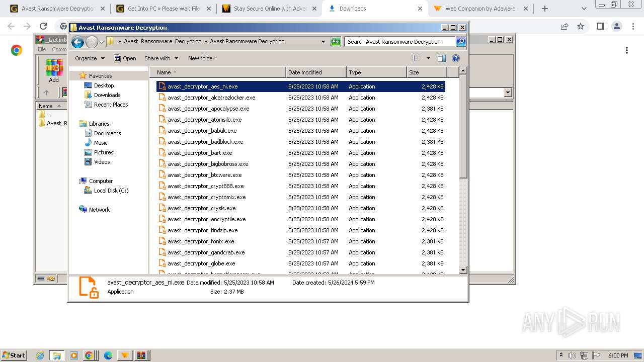
Task: Open the Pictures library
Action: pyautogui.click(x=104, y=152)
